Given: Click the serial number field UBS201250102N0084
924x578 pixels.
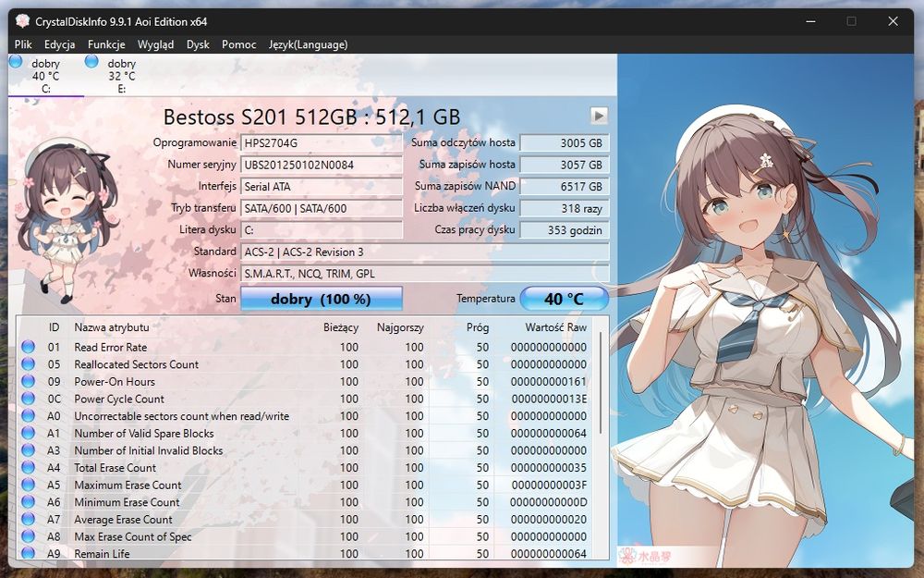Looking at the screenshot, I should [x=322, y=165].
